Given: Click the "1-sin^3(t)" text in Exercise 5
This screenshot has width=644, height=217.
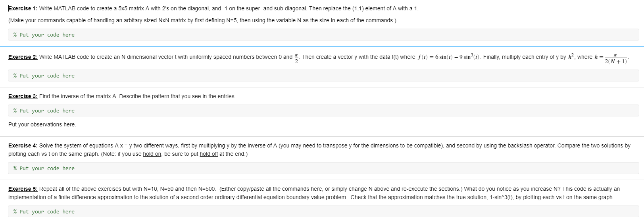Looking at the screenshot, I should pyautogui.click(x=502, y=198).
